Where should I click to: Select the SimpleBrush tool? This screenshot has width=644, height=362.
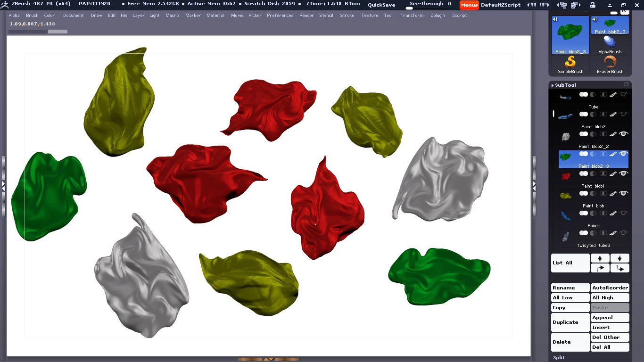(570, 64)
